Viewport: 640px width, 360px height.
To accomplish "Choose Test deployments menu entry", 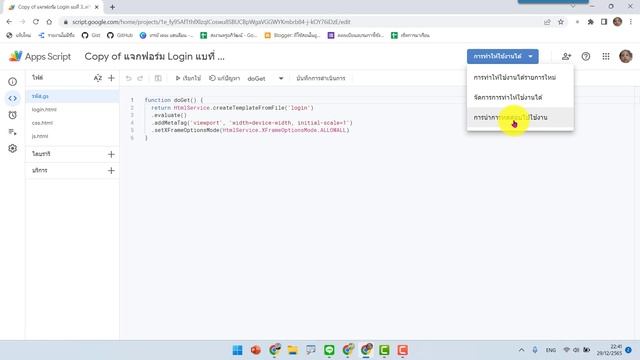I will click(520, 118).
